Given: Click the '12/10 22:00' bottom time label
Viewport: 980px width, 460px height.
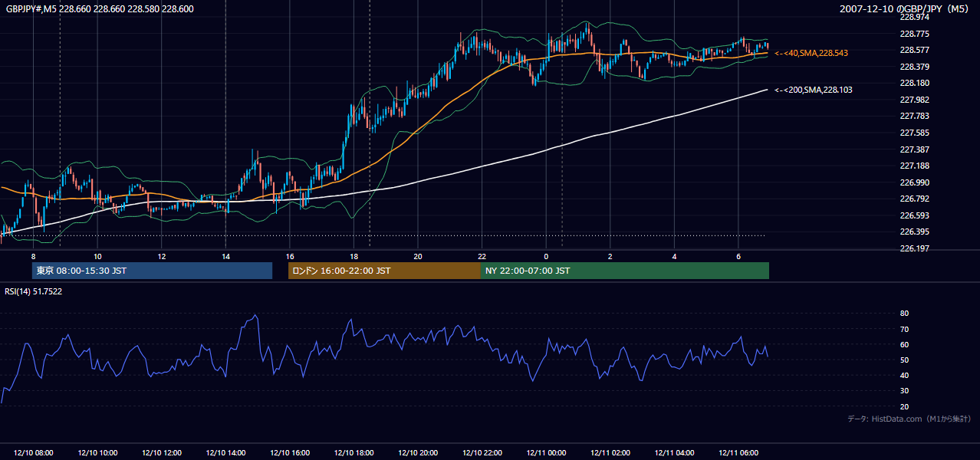Looking at the screenshot, I should click(482, 453).
